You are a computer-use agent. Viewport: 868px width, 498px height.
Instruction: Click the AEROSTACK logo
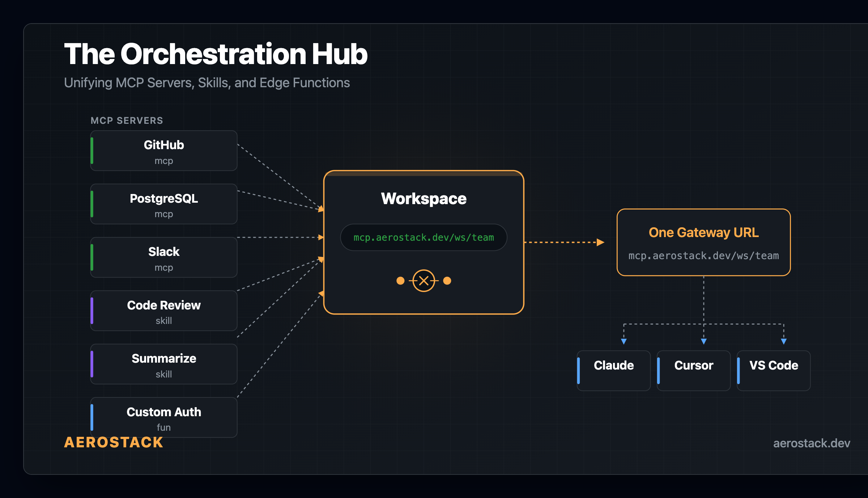[x=113, y=442]
